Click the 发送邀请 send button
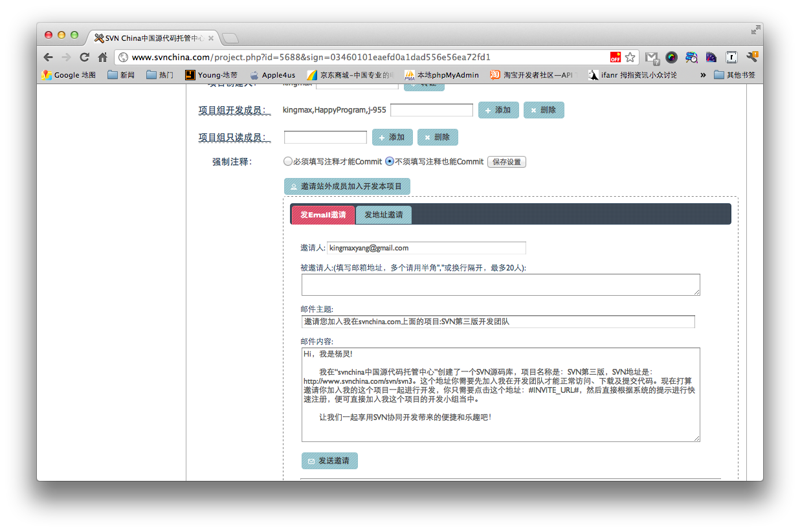The width and height of the screenshot is (800, 532). pyautogui.click(x=329, y=461)
